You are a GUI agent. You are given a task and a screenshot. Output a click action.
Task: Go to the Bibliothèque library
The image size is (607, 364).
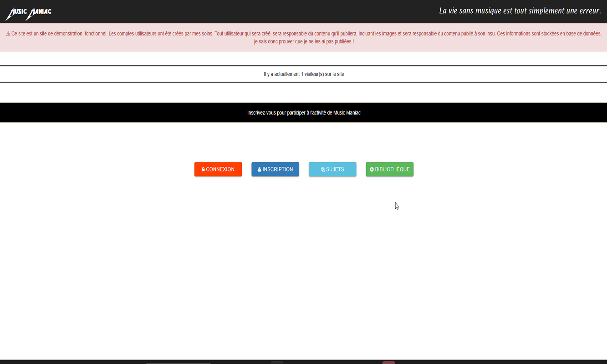[390, 169]
